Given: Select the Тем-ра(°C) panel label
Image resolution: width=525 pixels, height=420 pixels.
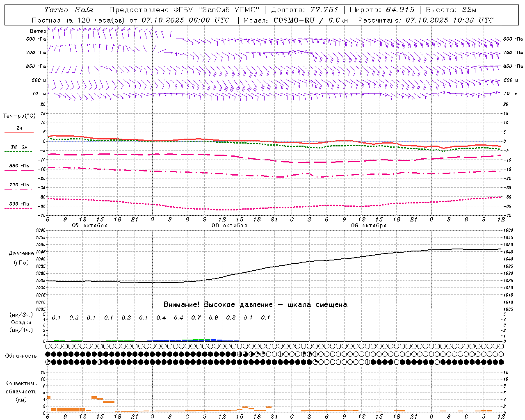Looking at the screenshot, I should (19, 116).
